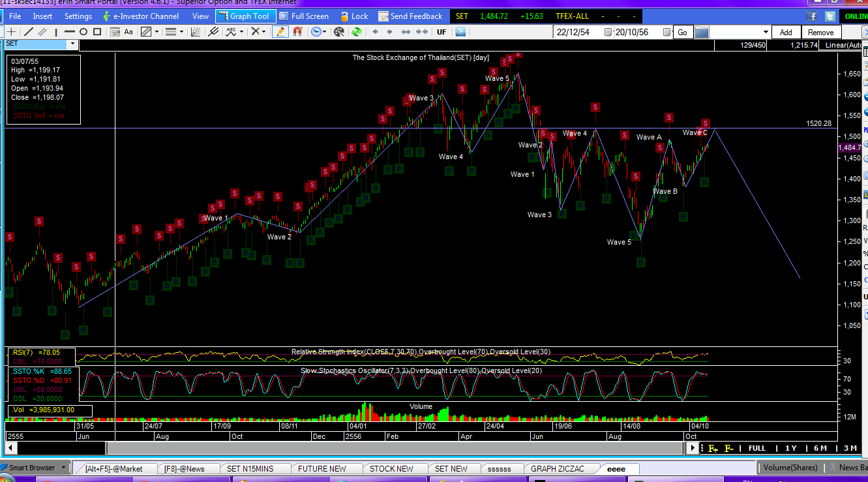The image size is (868, 482).
Task: Switch to Full Screen mode
Action: (304, 16)
